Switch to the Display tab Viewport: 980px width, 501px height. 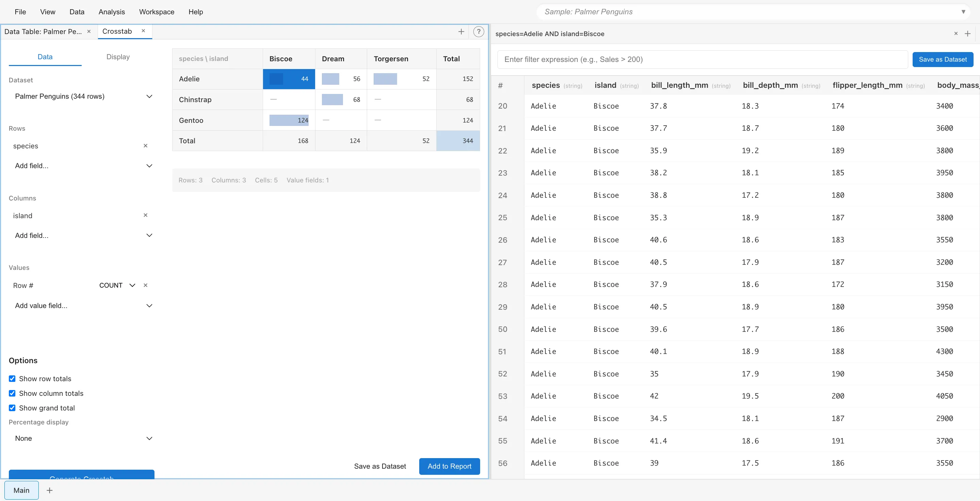point(118,57)
